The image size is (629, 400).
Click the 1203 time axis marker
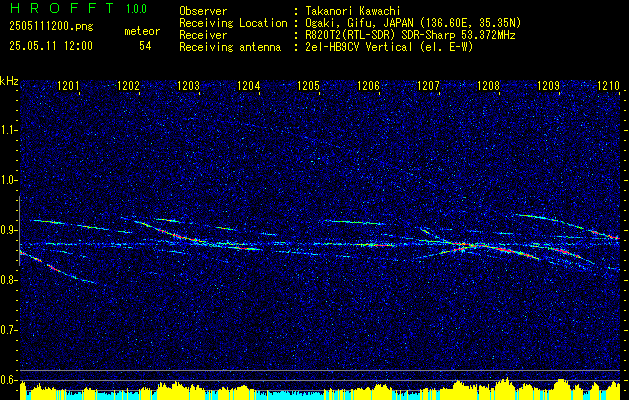[x=188, y=85]
